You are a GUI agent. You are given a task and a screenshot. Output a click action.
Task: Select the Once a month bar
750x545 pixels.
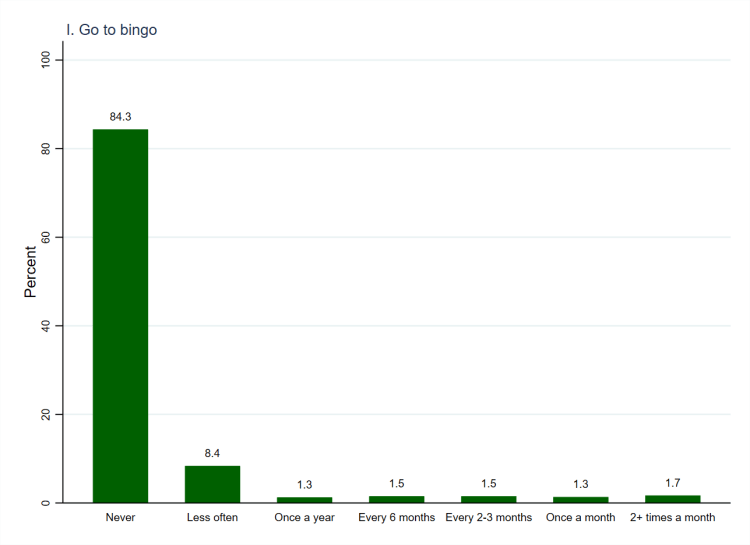[580, 499]
